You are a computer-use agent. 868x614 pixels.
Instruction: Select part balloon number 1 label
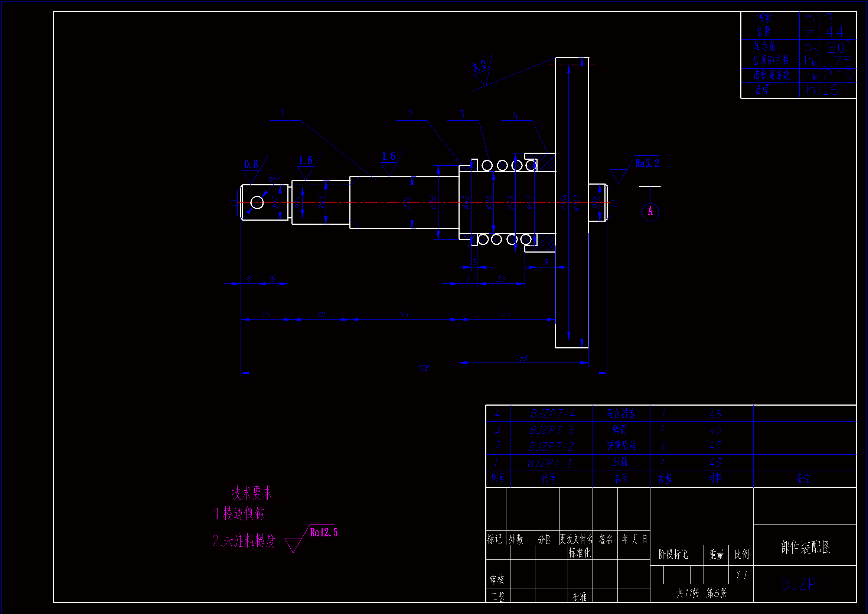[x=283, y=114]
